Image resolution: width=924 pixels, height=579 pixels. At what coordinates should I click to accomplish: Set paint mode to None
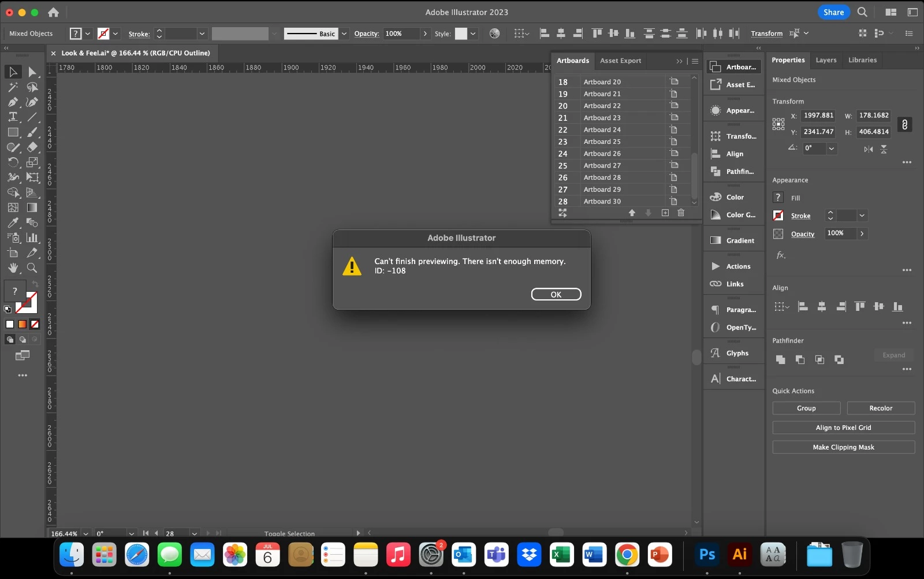pos(35,324)
